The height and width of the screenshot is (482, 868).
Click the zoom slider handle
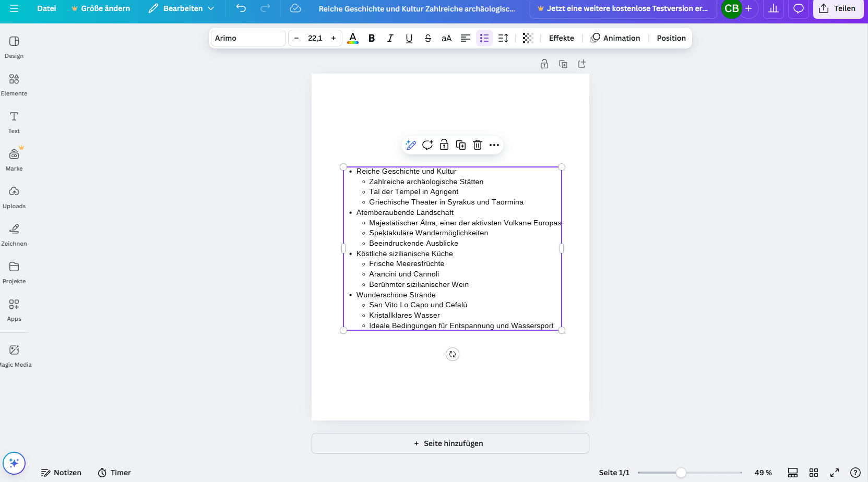point(681,473)
